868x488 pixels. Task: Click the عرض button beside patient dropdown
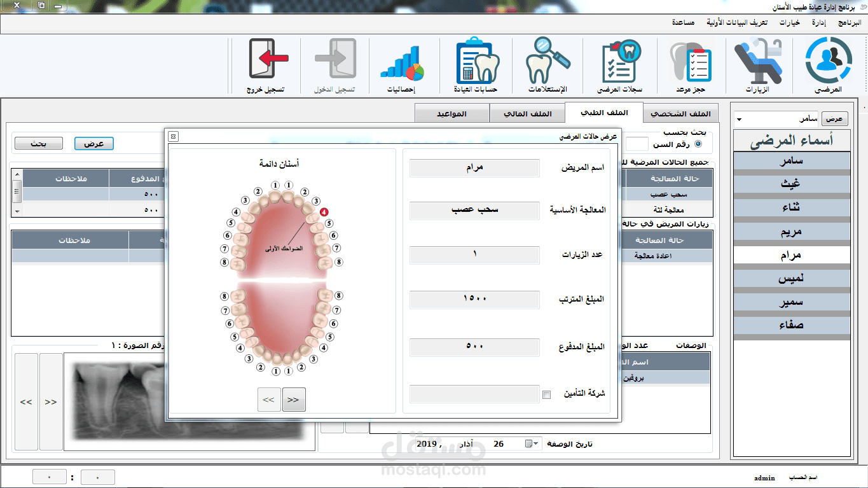pyautogui.click(x=835, y=119)
